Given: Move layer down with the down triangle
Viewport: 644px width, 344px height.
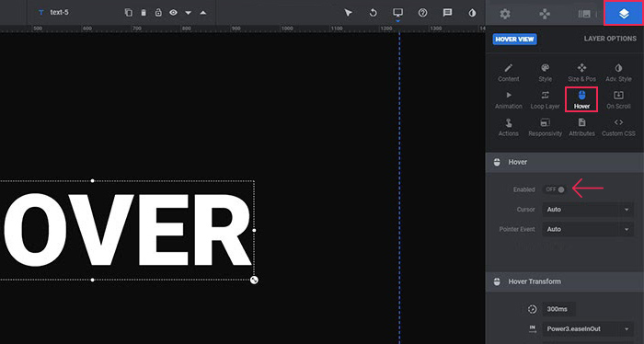Looking at the screenshot, I should click(188, 13).
